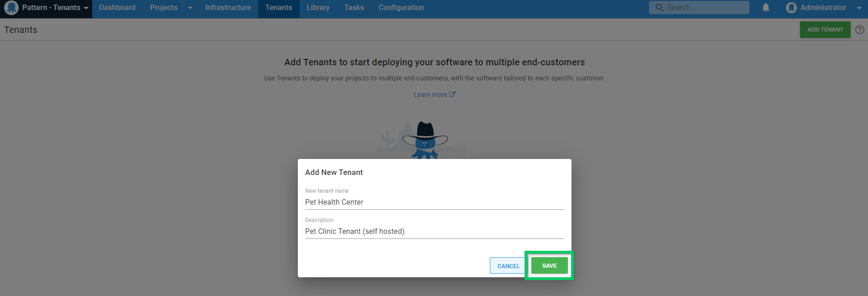Open the Projects dropdown arrow
This screenshot has width=868, height=296.
190,8
